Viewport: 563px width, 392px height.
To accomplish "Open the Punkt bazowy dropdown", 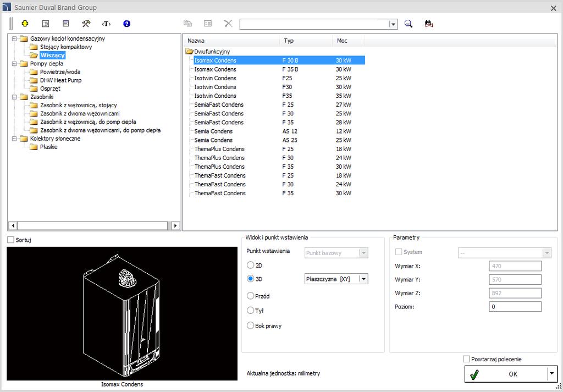I will point(364,253).
